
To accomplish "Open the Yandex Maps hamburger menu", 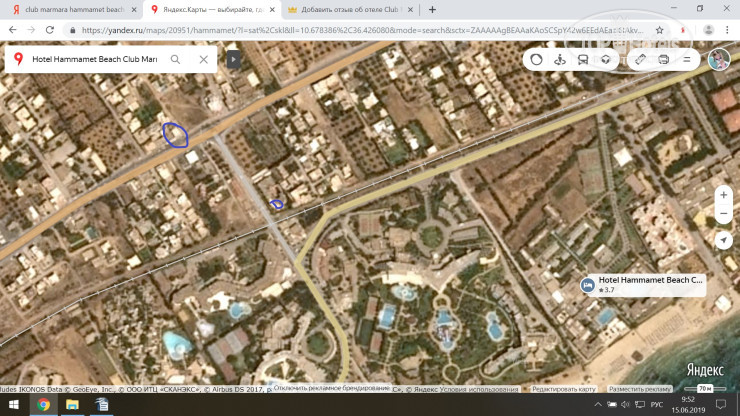I will [686, 59].
